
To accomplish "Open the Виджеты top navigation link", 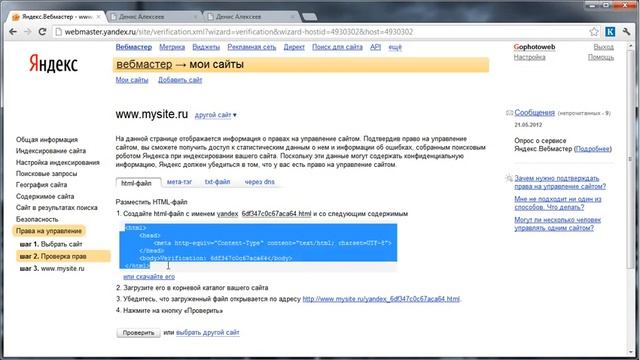I will [x=206, y=47].
